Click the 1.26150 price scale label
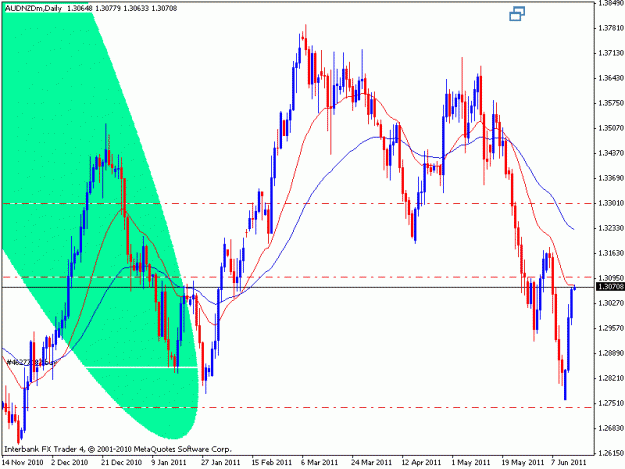Screen dimensions: 625x469 click(x=611, y=453)
